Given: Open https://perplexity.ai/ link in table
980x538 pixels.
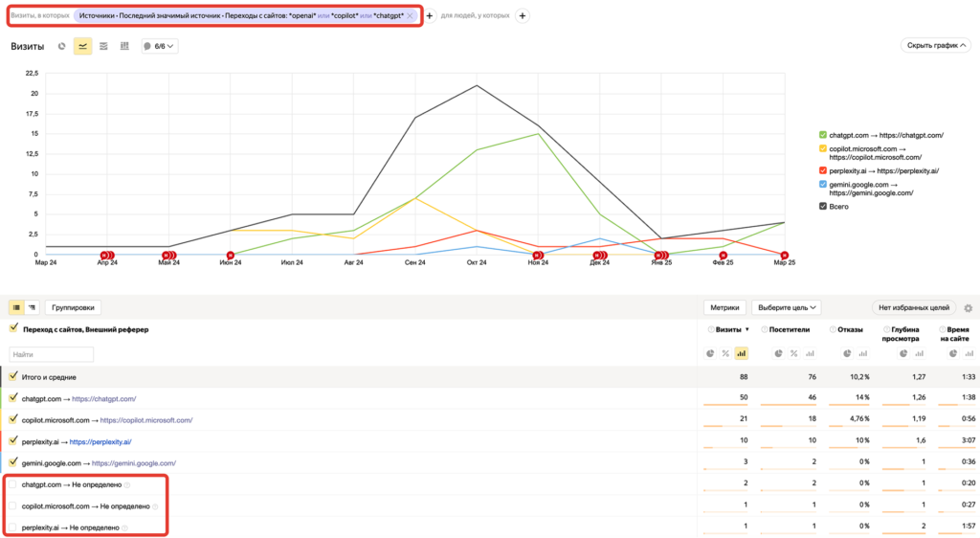Looking at the screenshot, I should click(100, 441).
